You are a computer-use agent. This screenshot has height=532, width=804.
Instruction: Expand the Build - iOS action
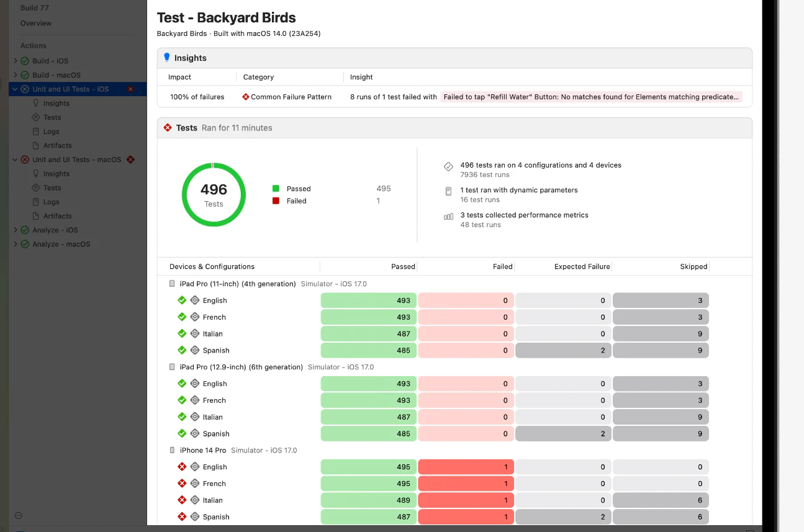[16, 61]
